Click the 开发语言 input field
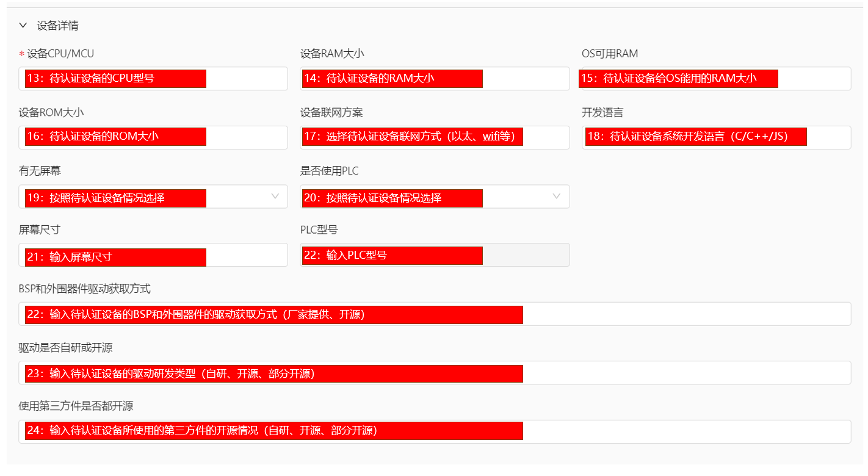 [716, 137]
